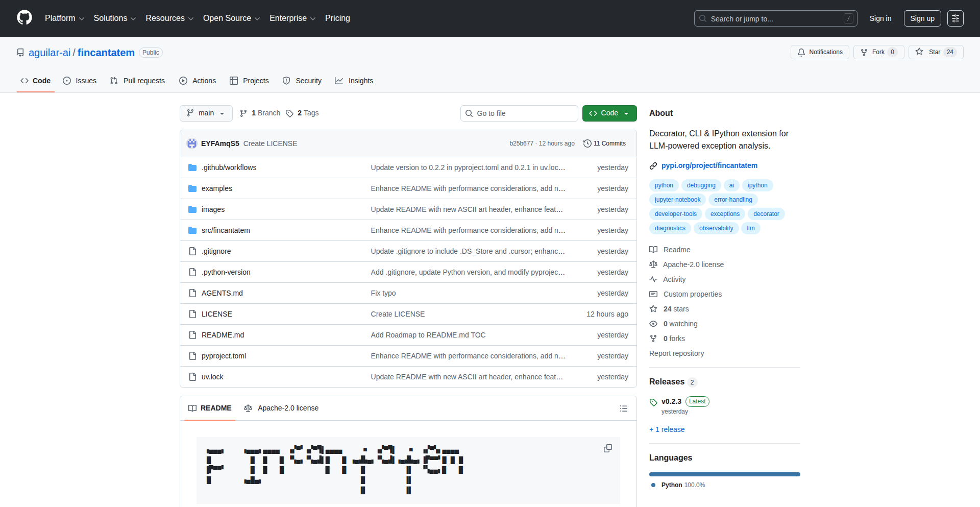The image size is (980, 507).
Task: Click the examples folder icon
Action: [x=192, y=188]
